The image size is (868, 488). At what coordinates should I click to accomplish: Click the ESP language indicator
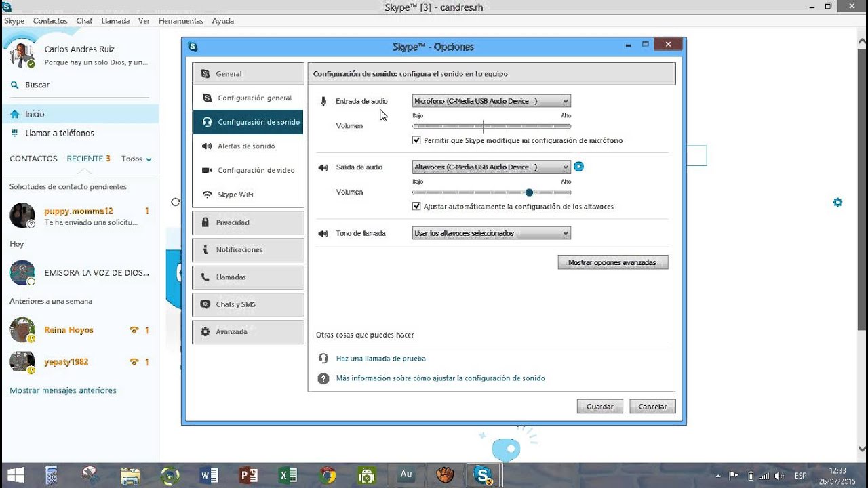coord(801,475)
